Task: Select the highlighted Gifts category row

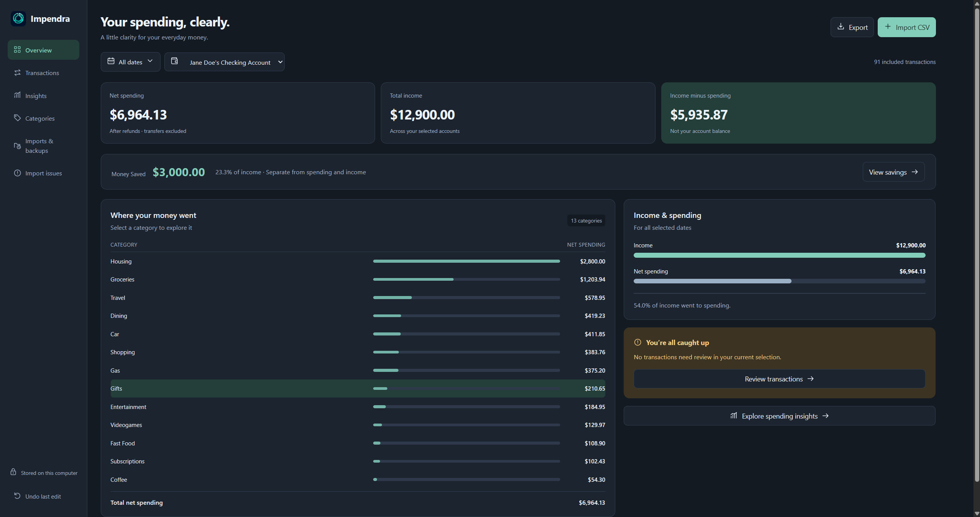Action: tap(358, 389)
